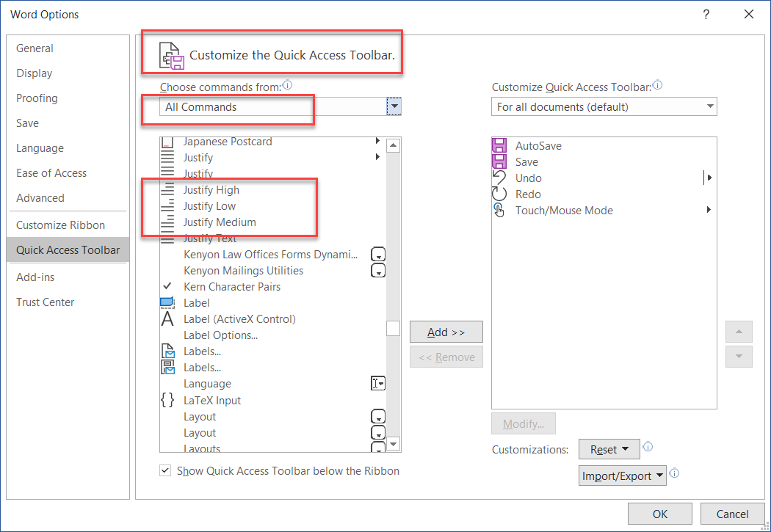771x532 pixels.
Task: Expand the first Justify submenu arrow
Action: pyautogui.click(x=377, y=157)
